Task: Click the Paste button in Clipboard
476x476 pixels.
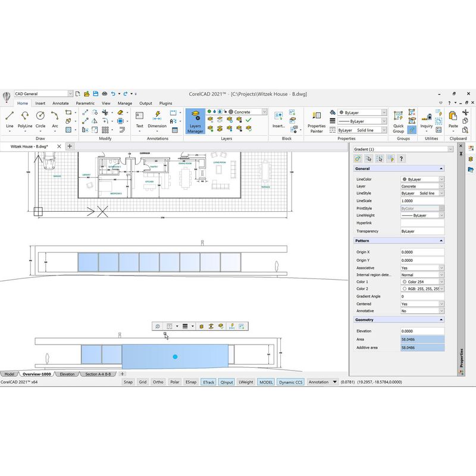Action: tap(453, 121)
